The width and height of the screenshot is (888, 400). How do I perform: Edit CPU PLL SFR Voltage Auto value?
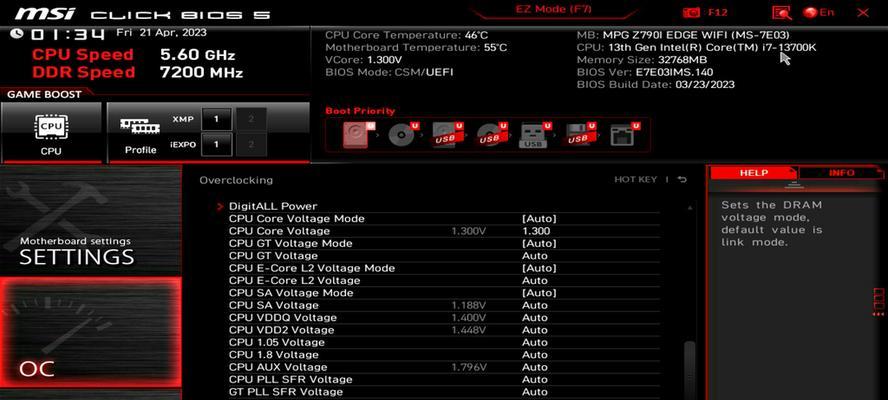tap(535, 380)
